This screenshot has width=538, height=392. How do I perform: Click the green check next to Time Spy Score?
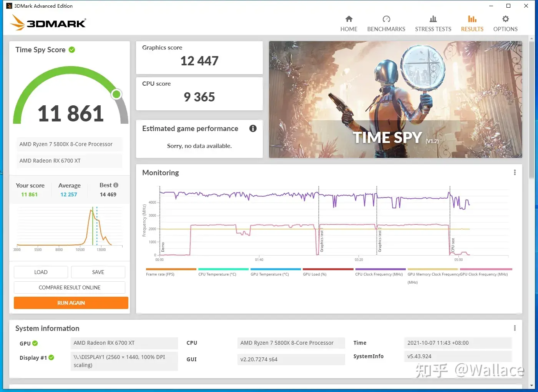point(72,50)
